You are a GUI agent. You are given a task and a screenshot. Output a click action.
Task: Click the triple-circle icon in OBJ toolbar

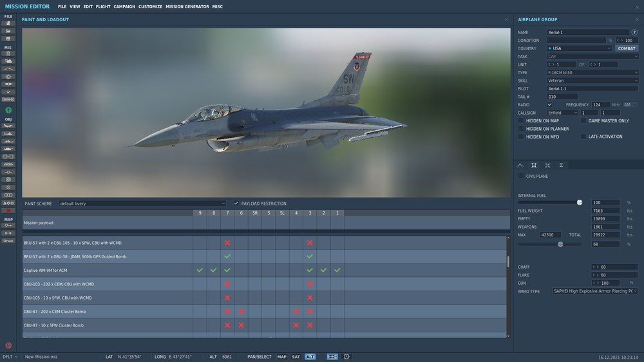(x=8, y=195)
